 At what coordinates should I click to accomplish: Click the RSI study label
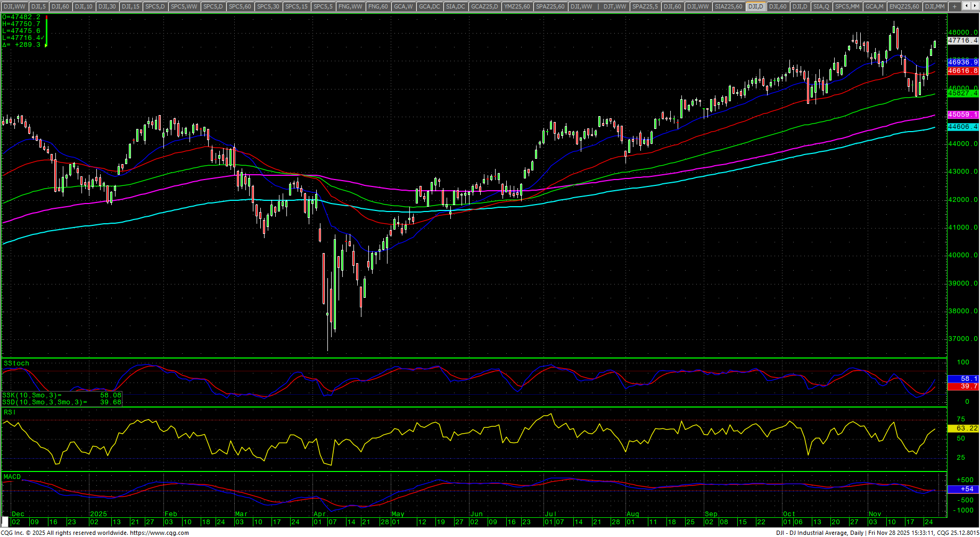click(x=10, y=412)
